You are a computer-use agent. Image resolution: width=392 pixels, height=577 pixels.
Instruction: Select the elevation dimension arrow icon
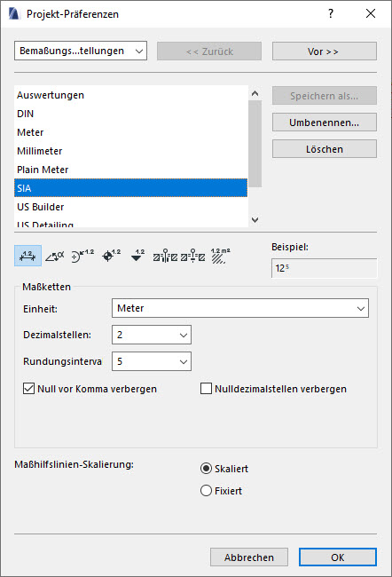pyautogui.click(x=137, y=256)
